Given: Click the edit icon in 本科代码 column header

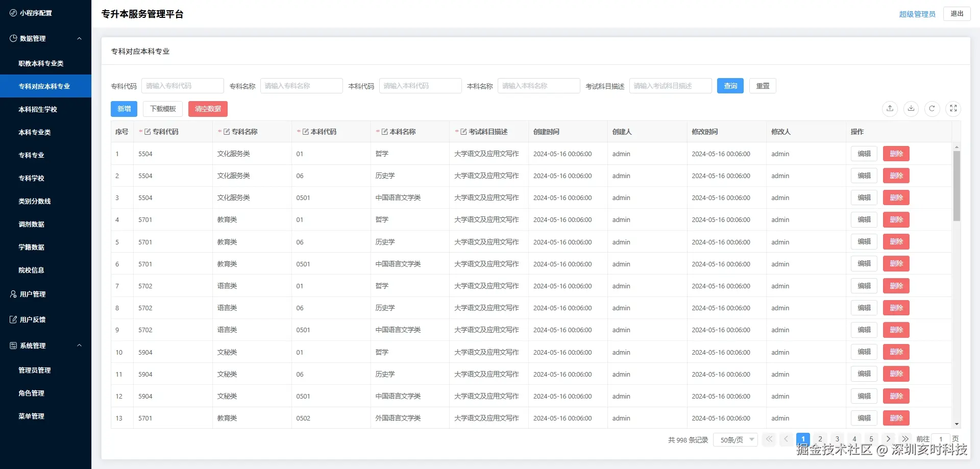Looking at the screenshot, I should [x=306, y=132].
